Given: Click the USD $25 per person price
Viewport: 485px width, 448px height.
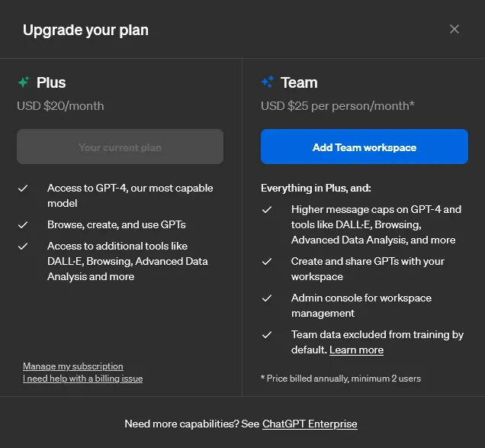Looking at the screenshot, I should click(x=337, y=106).
